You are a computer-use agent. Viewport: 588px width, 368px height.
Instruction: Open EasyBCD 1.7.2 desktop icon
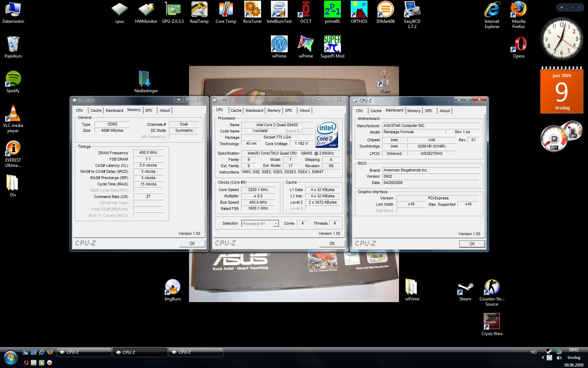[x=412, y=15]
